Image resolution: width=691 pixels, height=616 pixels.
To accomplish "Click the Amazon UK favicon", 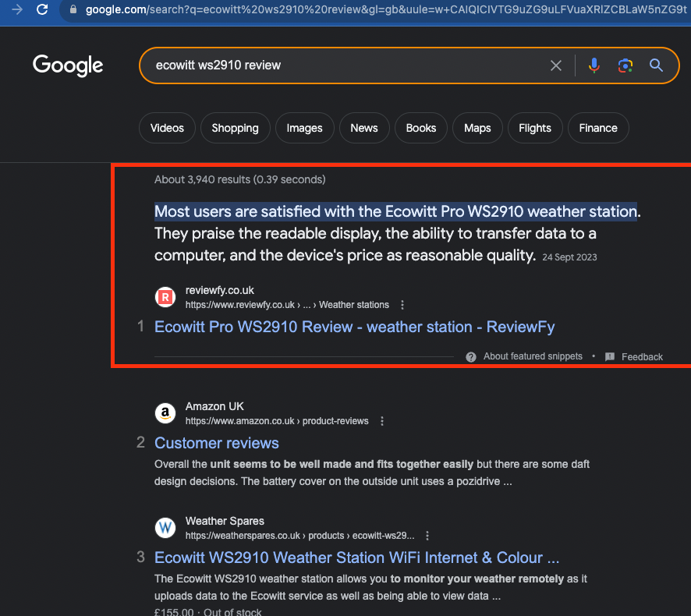I will tap(165, 413).
